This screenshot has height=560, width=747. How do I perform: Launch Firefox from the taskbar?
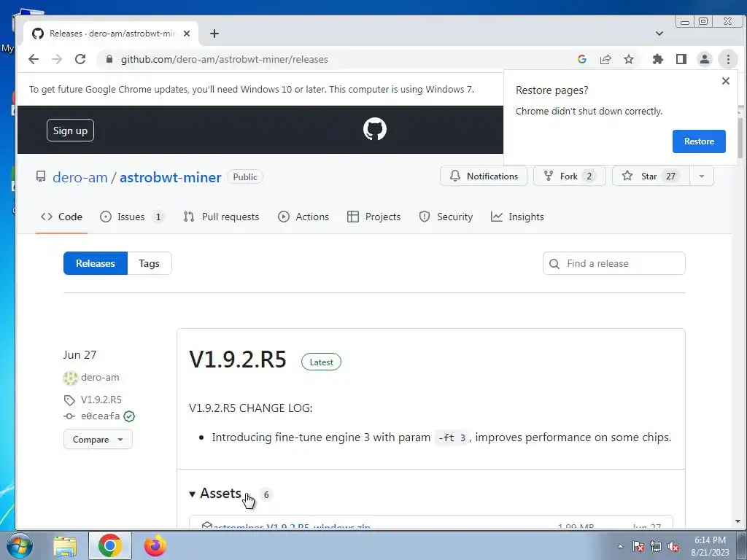pyautogui.click(x=155, y=545)
